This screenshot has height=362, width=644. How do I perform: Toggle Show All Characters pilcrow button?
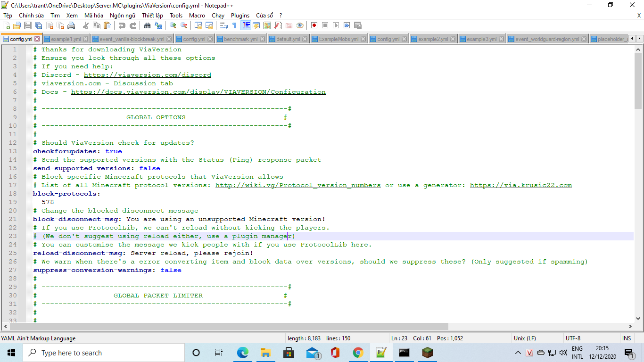point(234,25)
